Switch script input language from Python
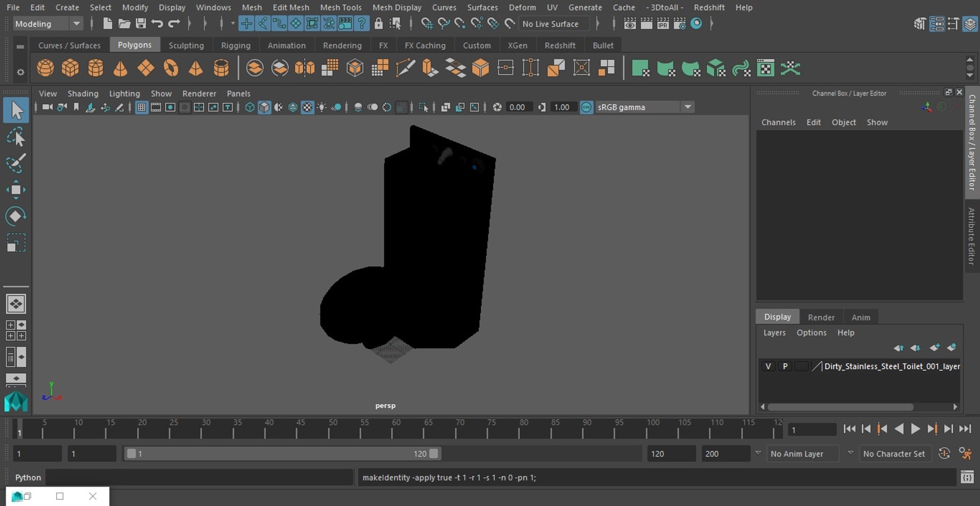The image size is (980, 506). tap(28, 477)
